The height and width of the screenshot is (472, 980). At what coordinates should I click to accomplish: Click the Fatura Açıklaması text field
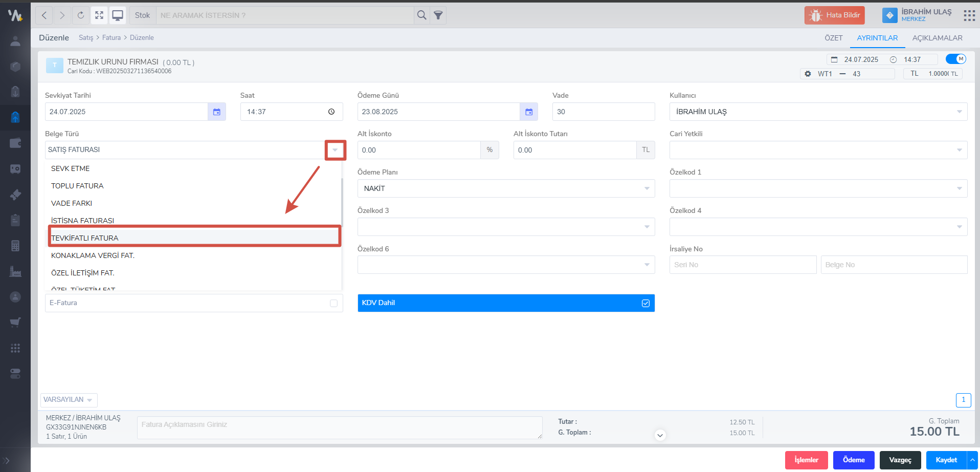[x=339, y=427]
